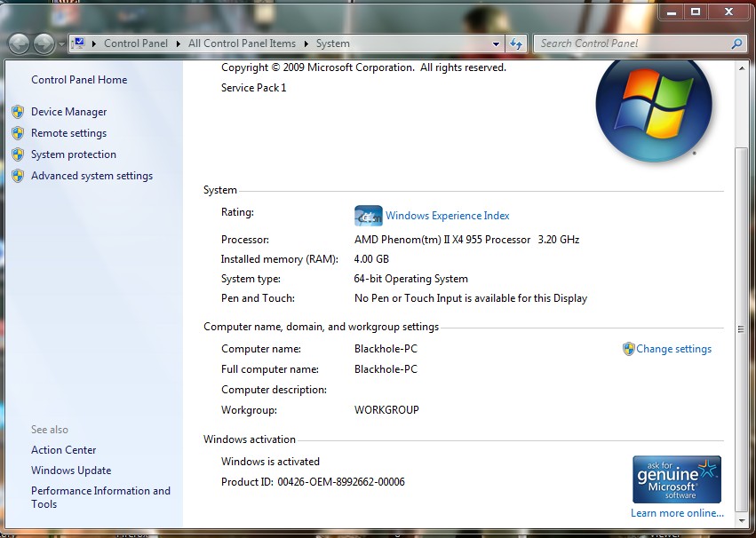Click Change settings for computer name
This screenshot has width=756, height=538.
[673, 349]
